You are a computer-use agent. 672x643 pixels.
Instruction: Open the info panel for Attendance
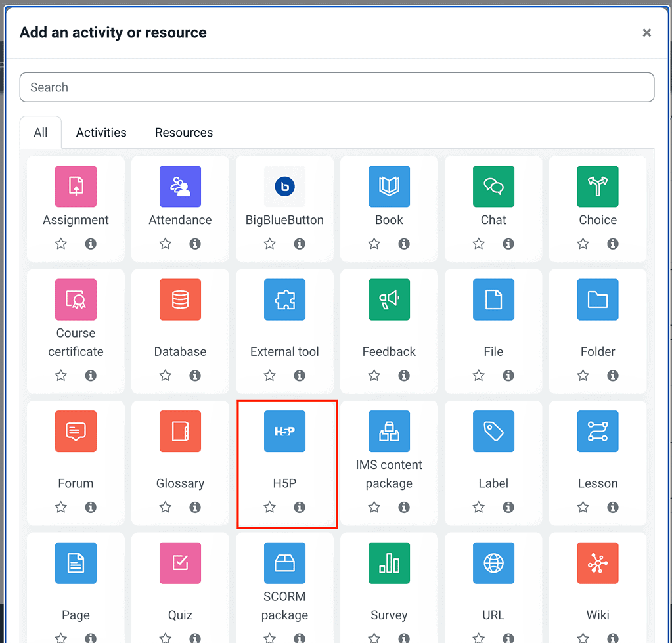click(x=195, y=244)
